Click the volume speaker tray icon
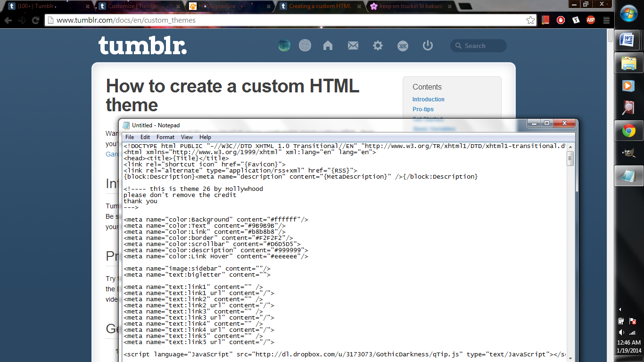Screen dimensions: 644x362 pos(621,332)
